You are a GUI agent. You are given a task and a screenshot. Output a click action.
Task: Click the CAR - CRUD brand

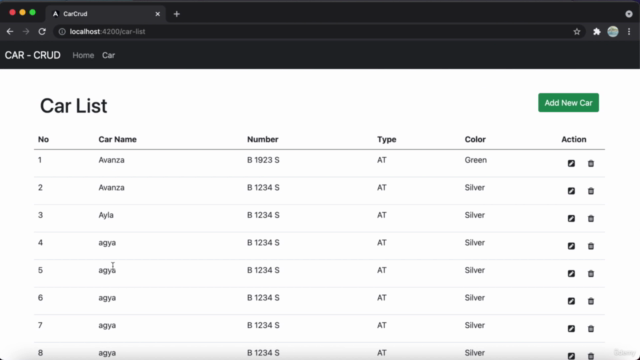click(33, 55)
